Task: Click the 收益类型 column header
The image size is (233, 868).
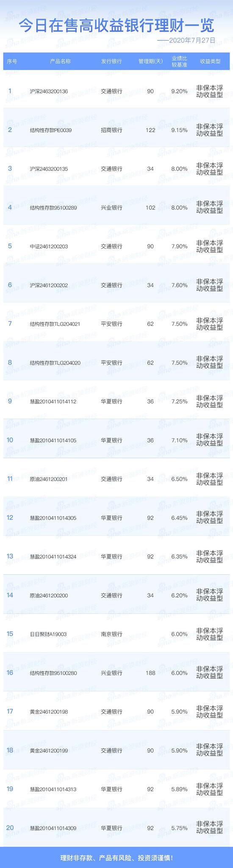Action: [x=210, y=62]
